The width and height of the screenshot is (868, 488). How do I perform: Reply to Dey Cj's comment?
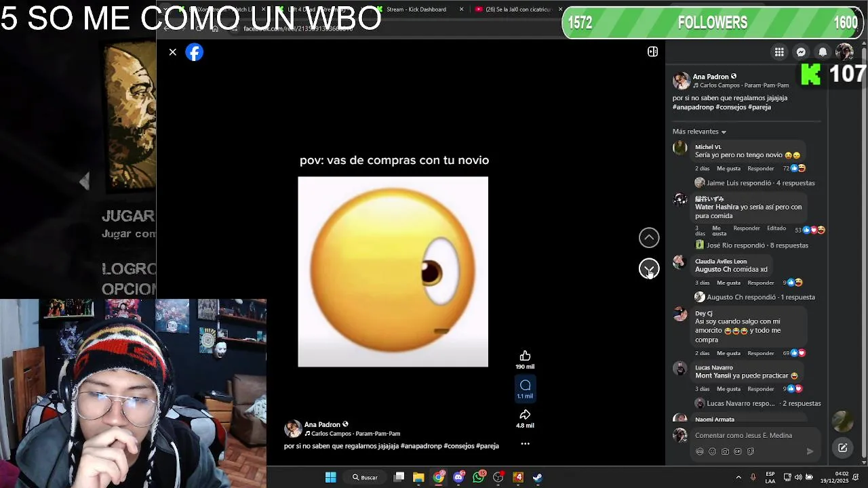(760, 353)
